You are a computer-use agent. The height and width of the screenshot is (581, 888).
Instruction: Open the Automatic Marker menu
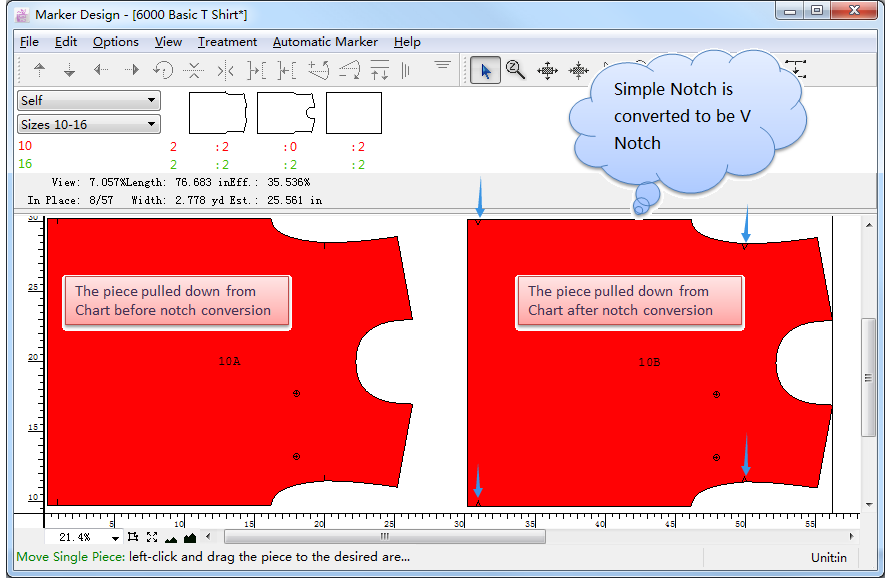point(325,42)
